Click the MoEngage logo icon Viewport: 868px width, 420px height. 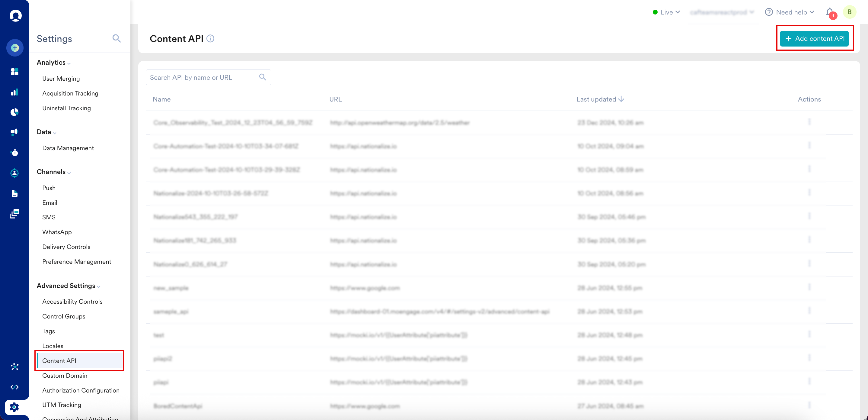[x=15, y=15]
